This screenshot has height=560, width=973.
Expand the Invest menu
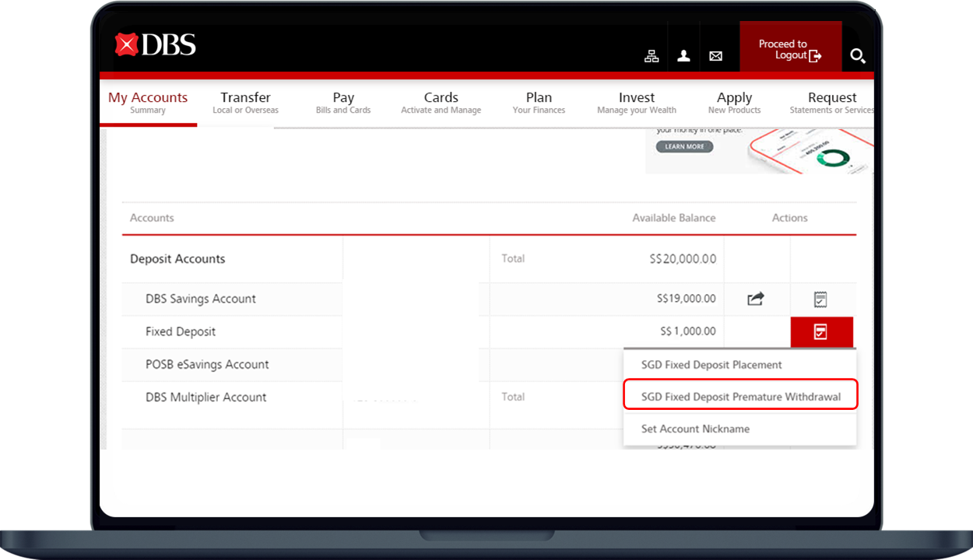click(637, 102)
